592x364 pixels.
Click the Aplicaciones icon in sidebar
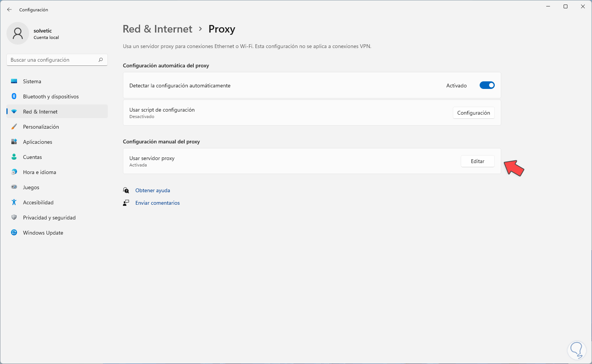pos(14,142)
